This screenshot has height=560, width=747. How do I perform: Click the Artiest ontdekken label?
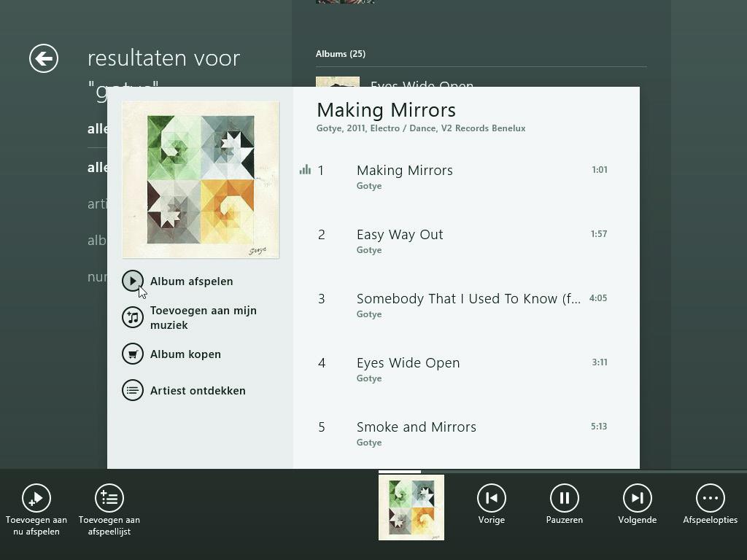point(198,391)
